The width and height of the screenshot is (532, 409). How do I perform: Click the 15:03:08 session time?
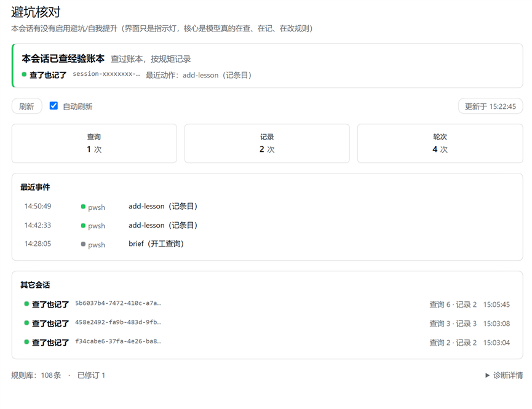(x=496, y=324)
